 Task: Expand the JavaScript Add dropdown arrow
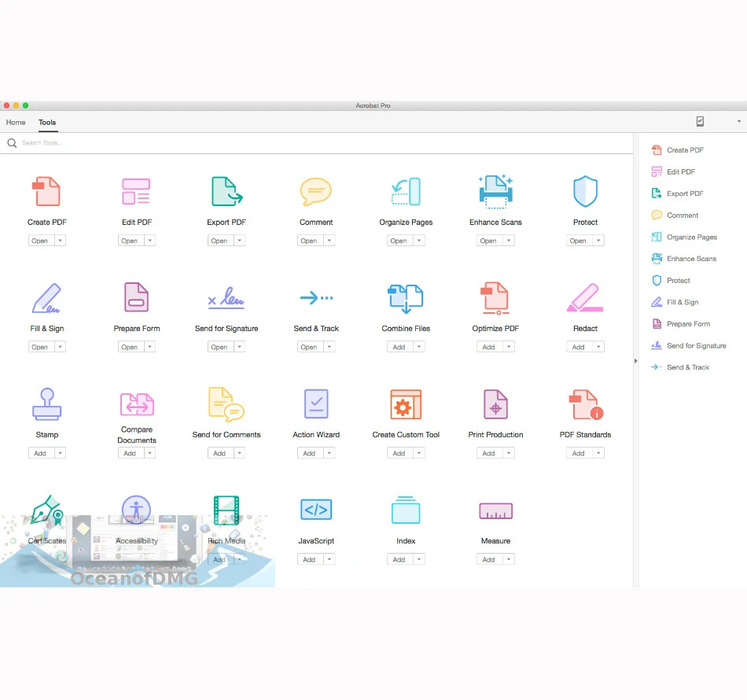coord(329,559)
